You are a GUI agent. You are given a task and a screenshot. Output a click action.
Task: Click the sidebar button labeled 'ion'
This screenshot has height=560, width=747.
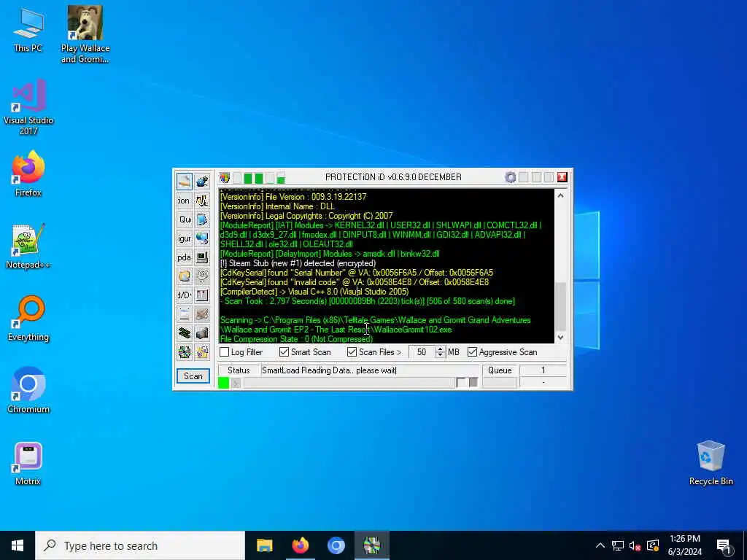pyautogui.click(x=185, y=201)
